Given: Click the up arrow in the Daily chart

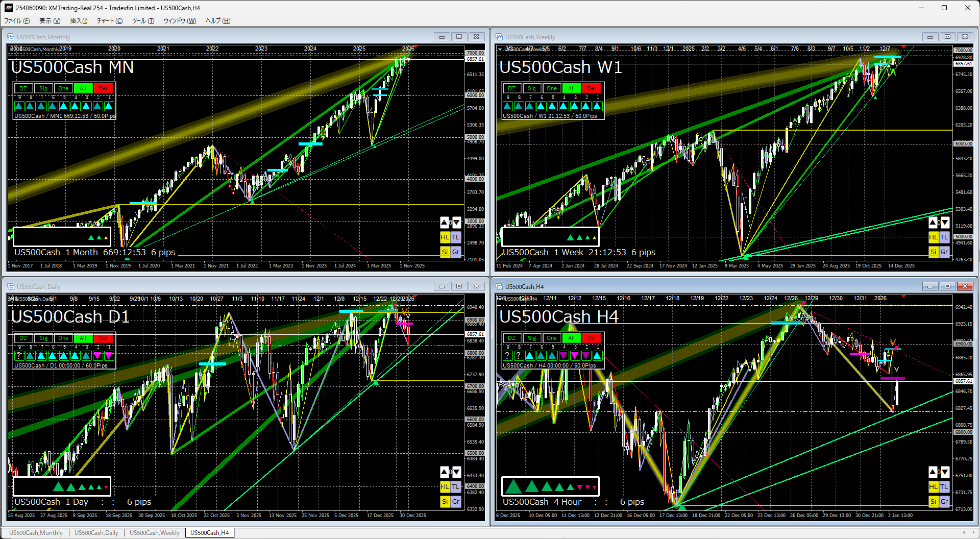Looking at the screenshot, I should [x=444, y=472].
